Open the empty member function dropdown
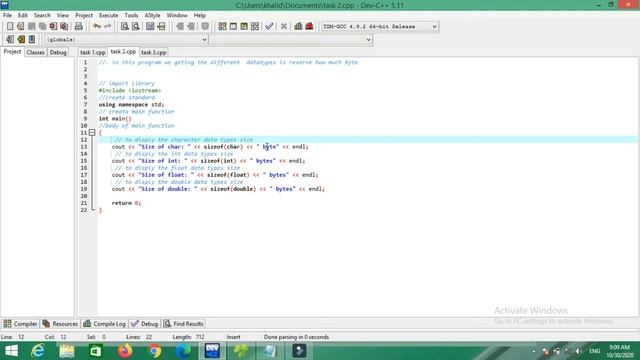The height and width of the screenshot is (360, 640). point(291,40)
